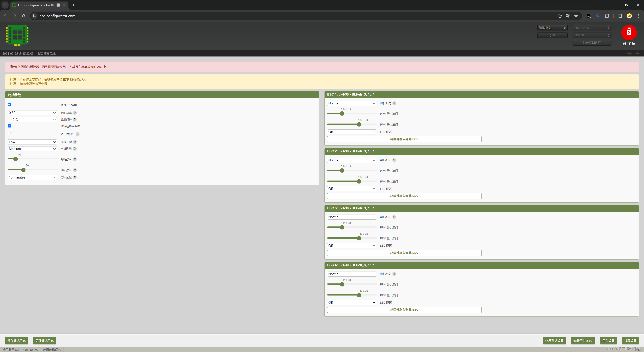Open browser extensions puzzle icon

click(x=607, y=16)
